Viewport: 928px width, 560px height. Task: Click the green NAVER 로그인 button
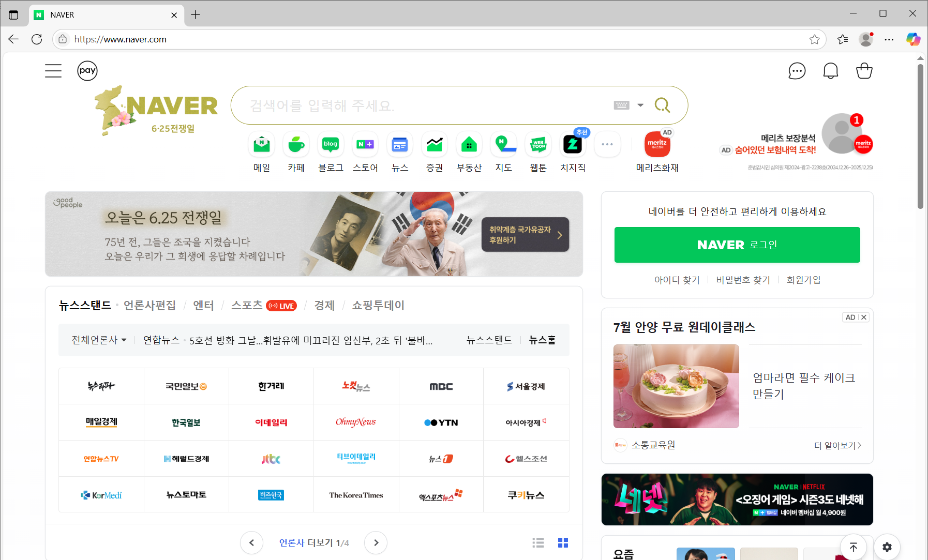pyautogui.click(x=737, y=245)
